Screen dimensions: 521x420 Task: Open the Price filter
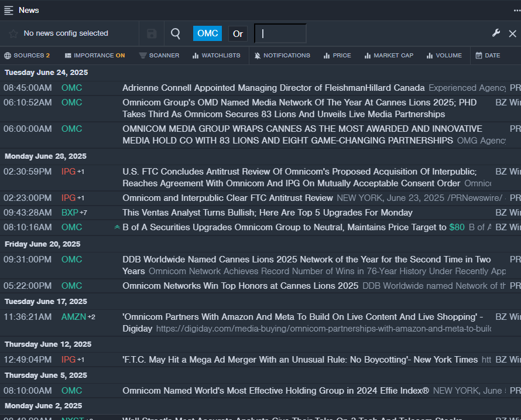coord(337,56)
